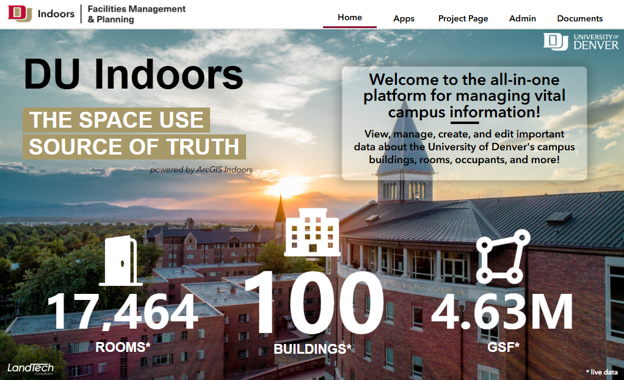Click the DU Indoors heading
Screen dimensions: 624x380
[133, 74]
